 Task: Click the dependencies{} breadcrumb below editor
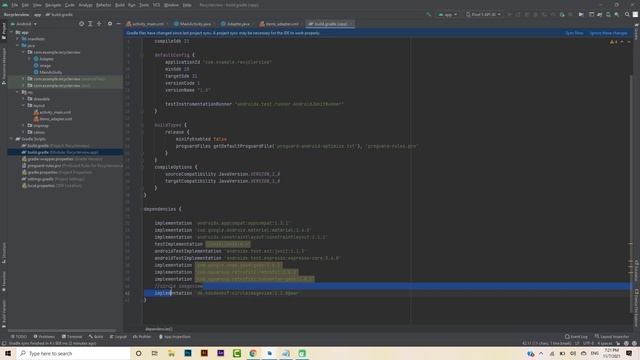point(159,329)
